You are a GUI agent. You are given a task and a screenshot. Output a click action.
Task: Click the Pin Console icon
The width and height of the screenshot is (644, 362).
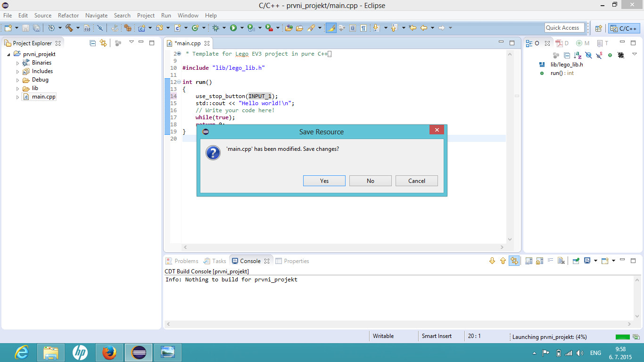click(576, 261)
